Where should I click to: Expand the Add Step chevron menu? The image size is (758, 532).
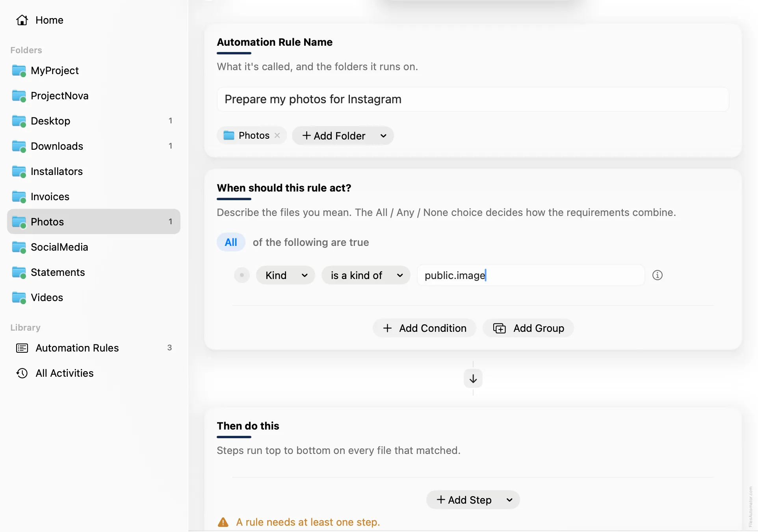509,500
